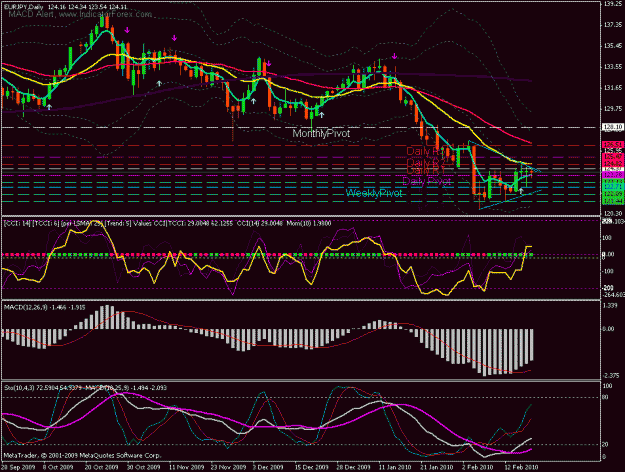This screenshot has width=625, height=472.
Task: Click the 129.75 price scale value
Action: tap(613, 108)
